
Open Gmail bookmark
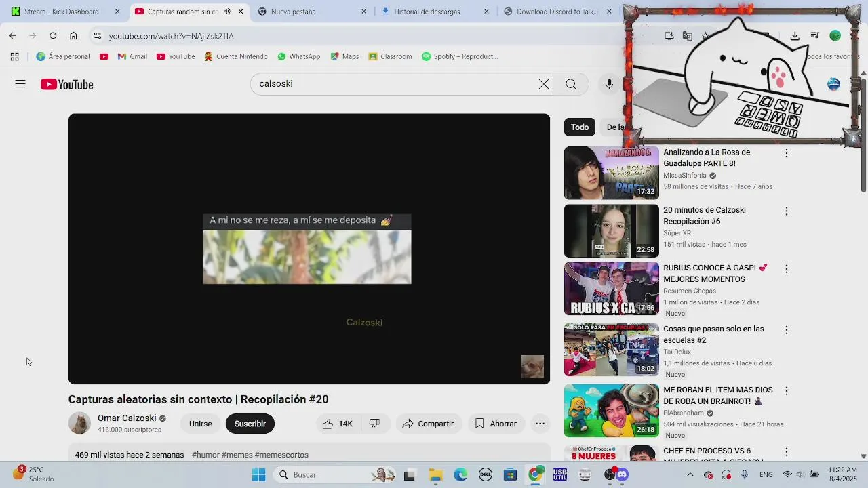pyautogui.click(x=132, y=56)
